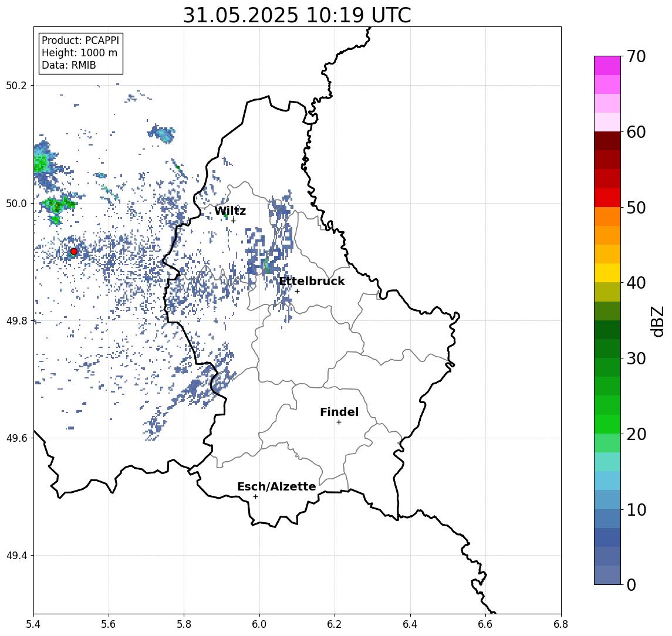Click the longitude tick label 6.8
The image size is (672, 636).
pyautogui.click(x=560, y=624)
